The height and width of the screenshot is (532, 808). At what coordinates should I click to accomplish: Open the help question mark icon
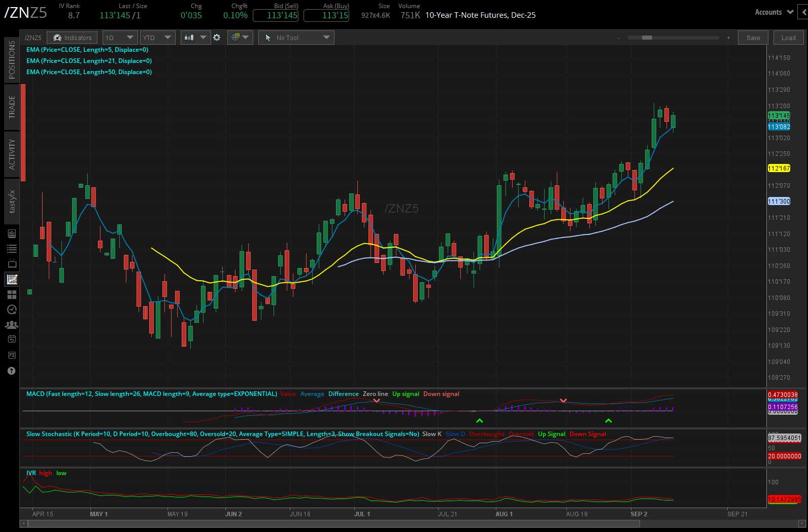12,371
